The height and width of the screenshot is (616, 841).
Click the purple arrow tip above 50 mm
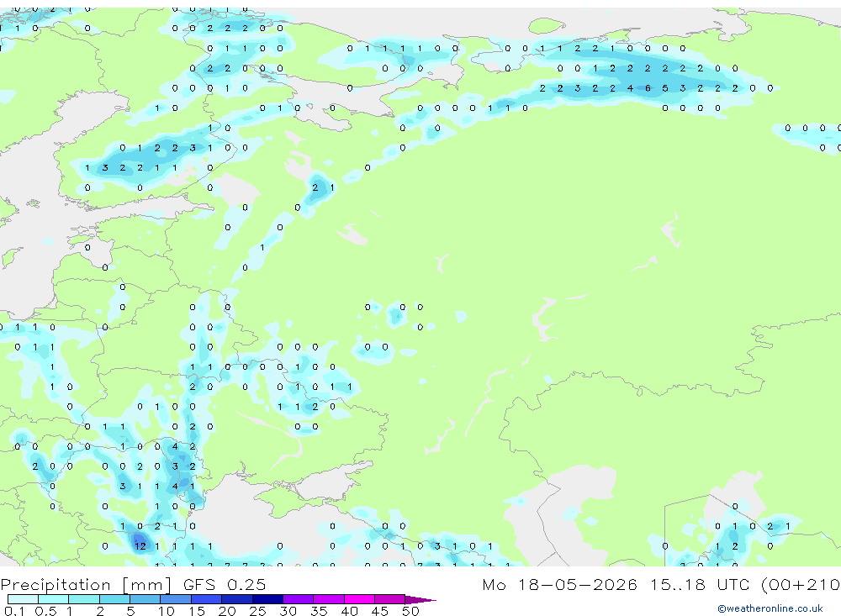(x=420, y=600)
